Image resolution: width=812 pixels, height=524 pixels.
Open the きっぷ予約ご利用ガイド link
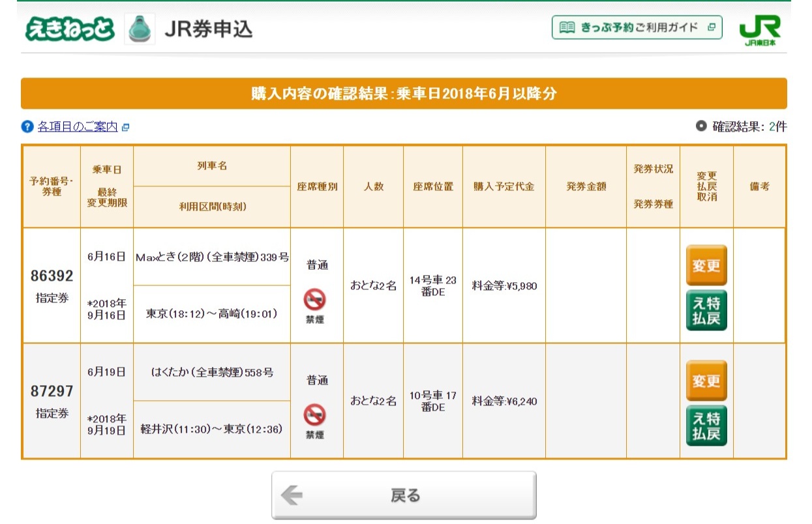click(637, 27)
